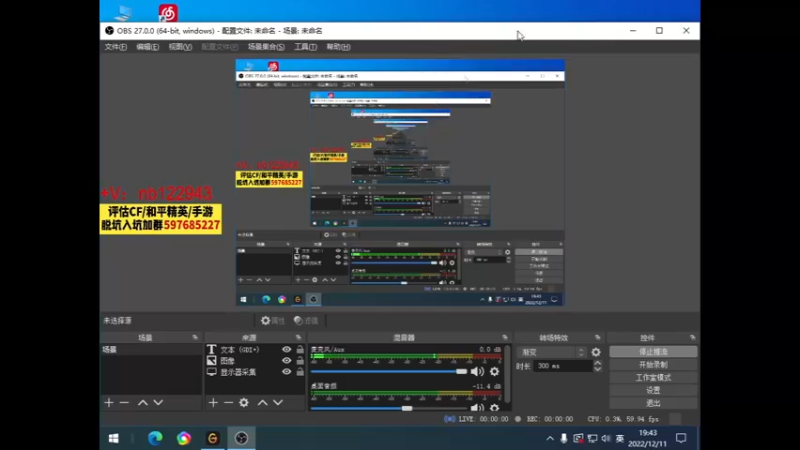The image size is (800, 450).
Task: Click the 设置 settings button
Action: point(653,390)
